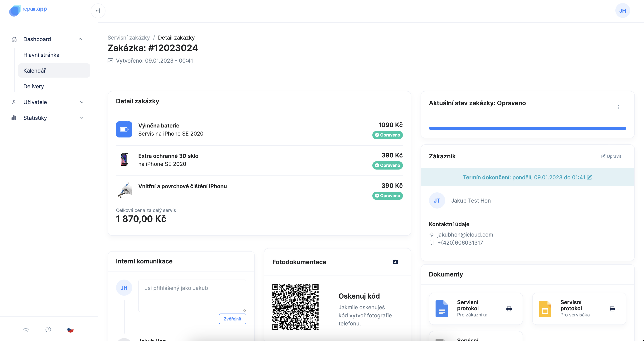644x341 pixels.
Task: Click the Zakázka: #12023024 heading
Action: 153,48
